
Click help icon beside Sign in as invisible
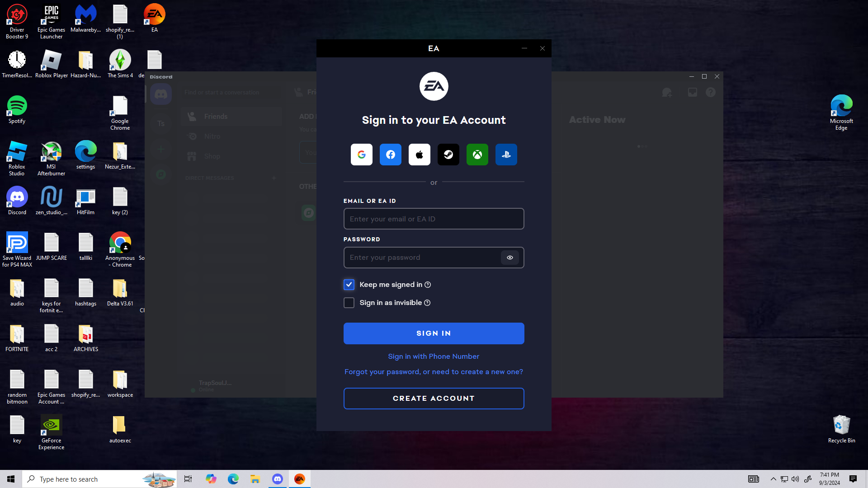427,303
